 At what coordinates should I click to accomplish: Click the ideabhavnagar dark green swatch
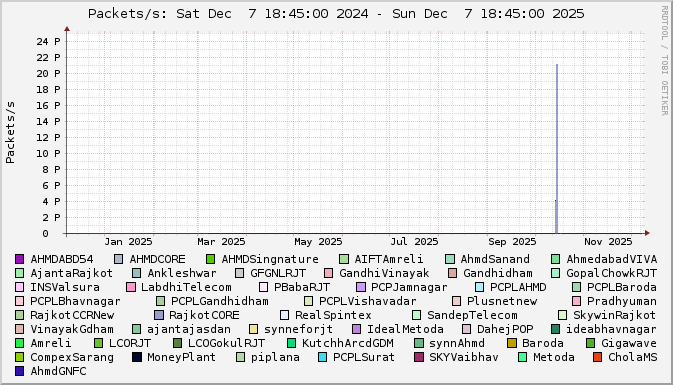click(555, 329)
